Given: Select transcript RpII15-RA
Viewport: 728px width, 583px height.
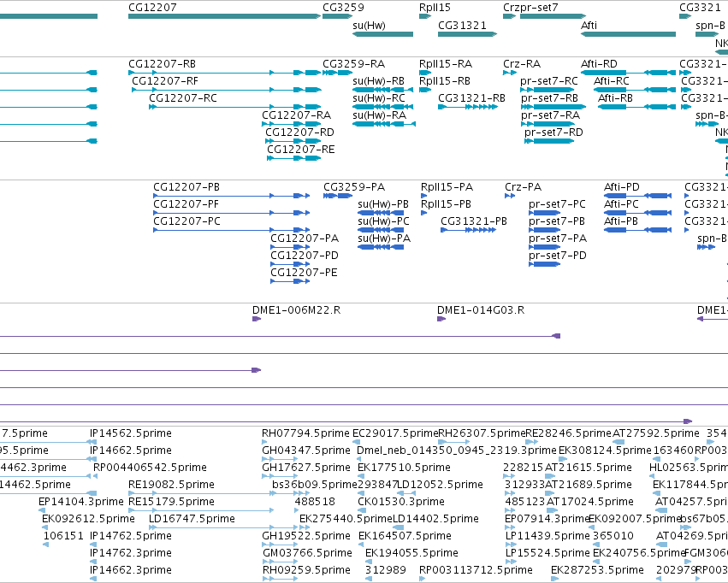Looking at the screenshot, I should pos(425,73).
